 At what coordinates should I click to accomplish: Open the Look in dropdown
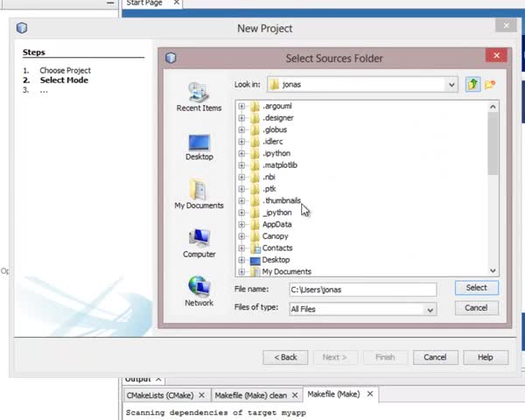[x=451, y=85]
